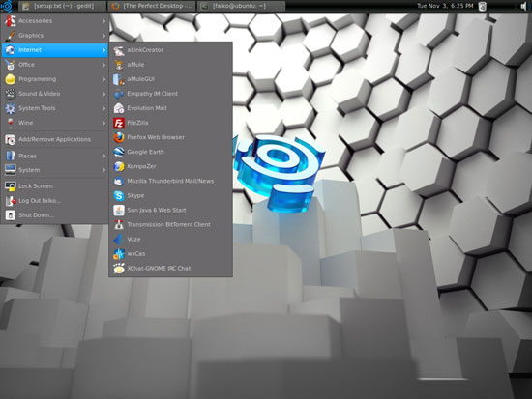Open Vuze blue frog icon
This screenshot has height=399, width=532.
[119, 240]
